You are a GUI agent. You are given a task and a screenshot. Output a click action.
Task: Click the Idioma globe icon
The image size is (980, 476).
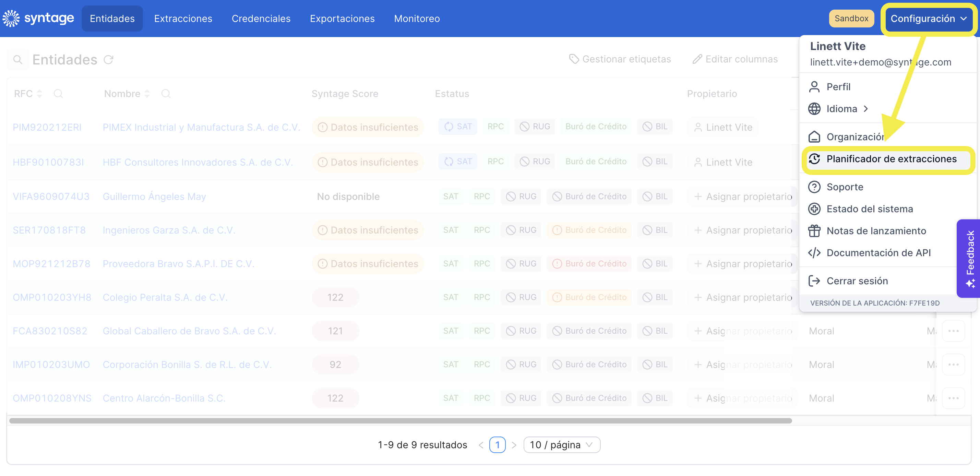point(814,109)
